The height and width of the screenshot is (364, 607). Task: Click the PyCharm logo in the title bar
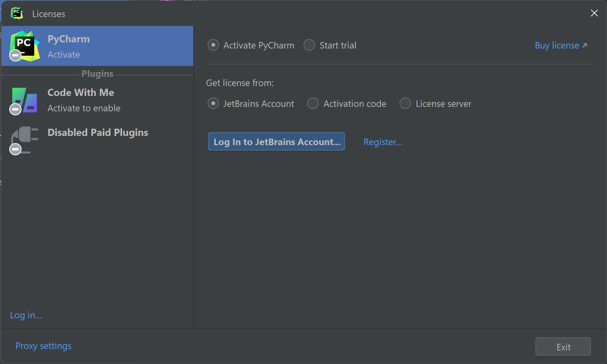click(16, 13)
